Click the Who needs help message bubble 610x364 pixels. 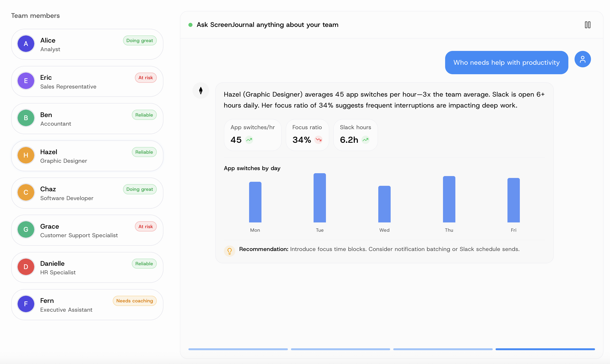point(506,63)
